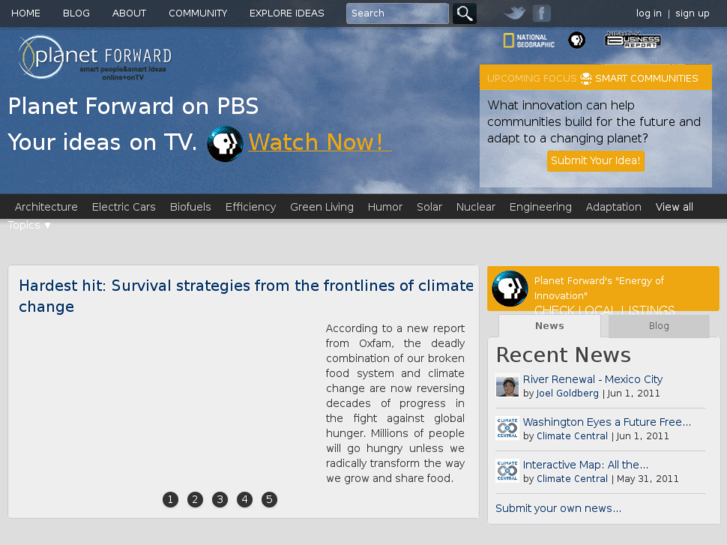Switch to the Blog tab

pos(658,326)
